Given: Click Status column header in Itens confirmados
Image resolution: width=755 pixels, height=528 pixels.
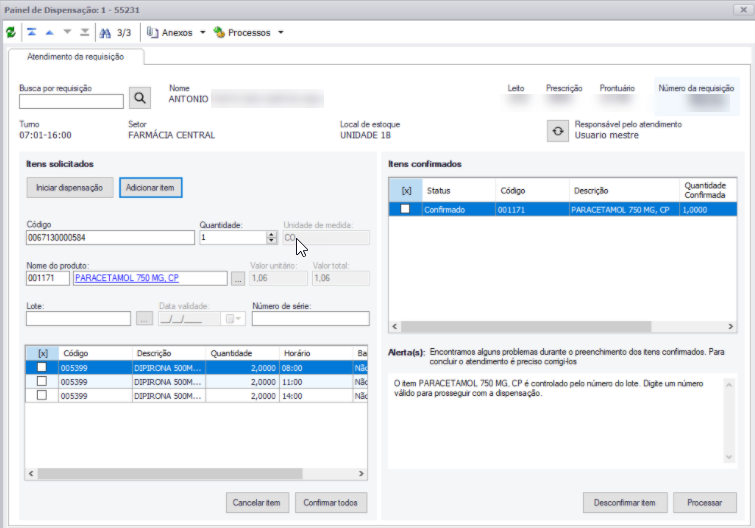Looking at the screenshot, I should (x=458, y=191).
